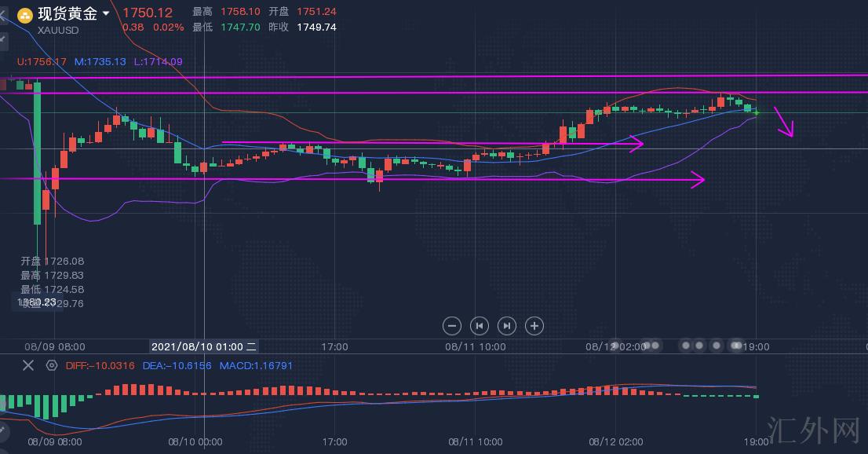Click the current price 1750.12

tap(148, 13)
